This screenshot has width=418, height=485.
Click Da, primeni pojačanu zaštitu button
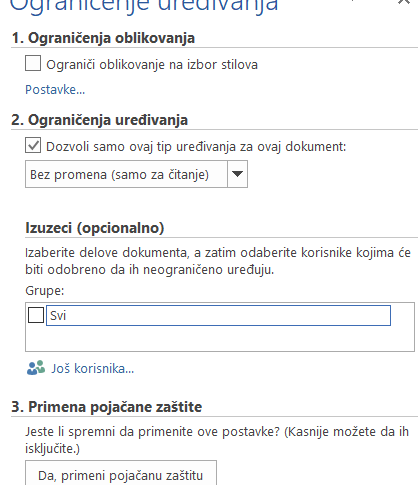[121, 474]
